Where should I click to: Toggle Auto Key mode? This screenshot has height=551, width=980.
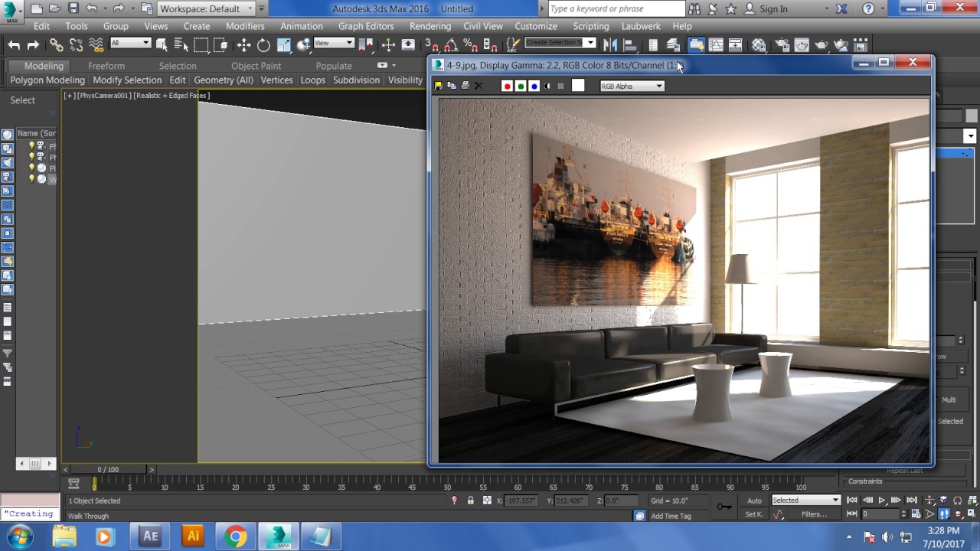pos(754,500)
